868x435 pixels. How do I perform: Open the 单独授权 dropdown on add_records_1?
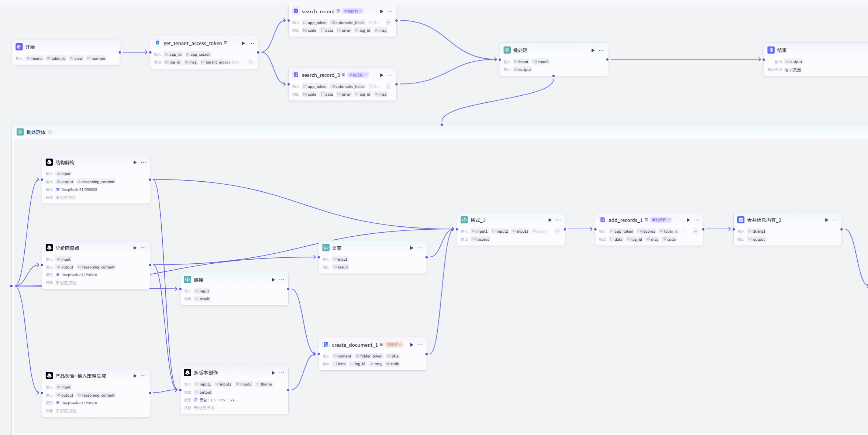tap(661, 220)
